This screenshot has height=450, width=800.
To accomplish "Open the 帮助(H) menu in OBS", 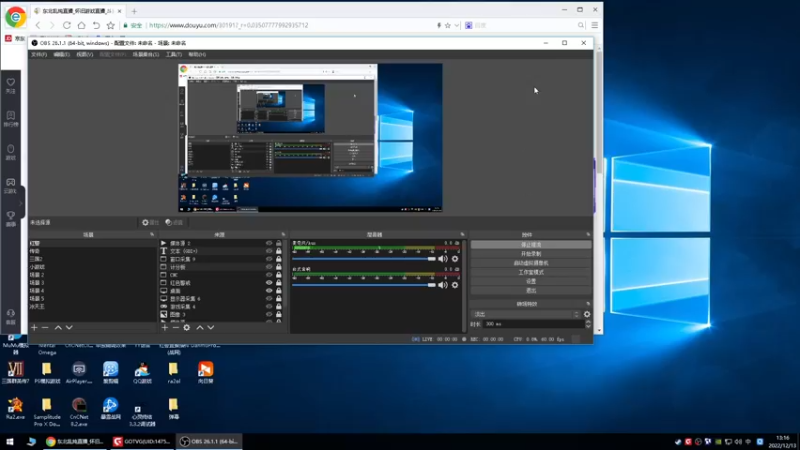I will (x=197, y=55).
